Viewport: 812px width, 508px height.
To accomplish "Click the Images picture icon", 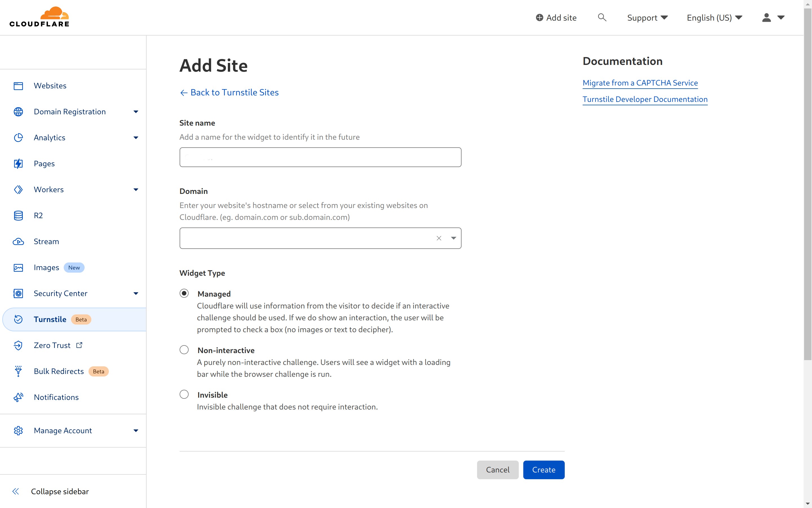I will [18, 268].
